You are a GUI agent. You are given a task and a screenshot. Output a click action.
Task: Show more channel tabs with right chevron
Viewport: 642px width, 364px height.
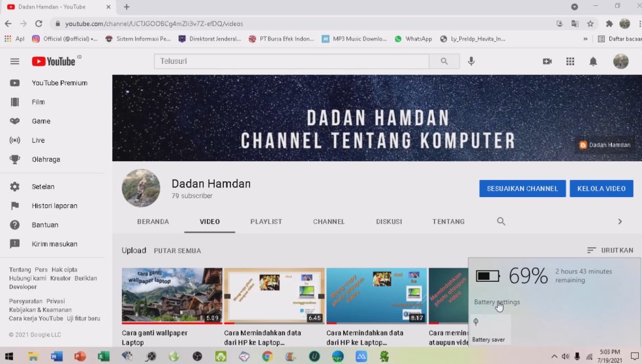point(620,222)
